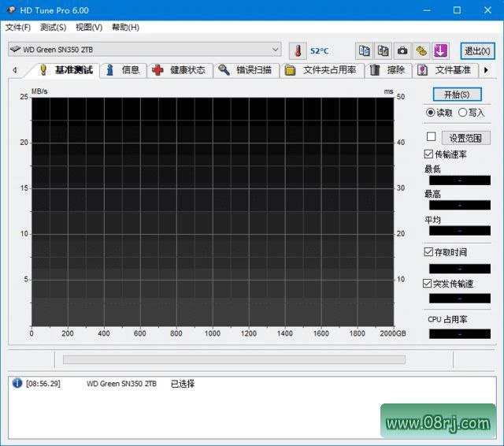Maximize the HD Tune Pro window
Viewport: 504px width, 446px height.
[x=457, y=10]
